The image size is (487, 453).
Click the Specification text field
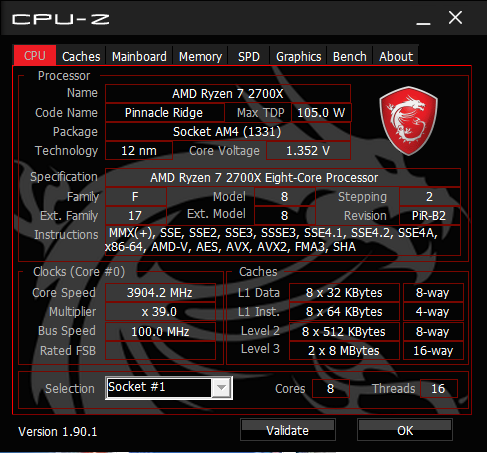tap(283, 177)
